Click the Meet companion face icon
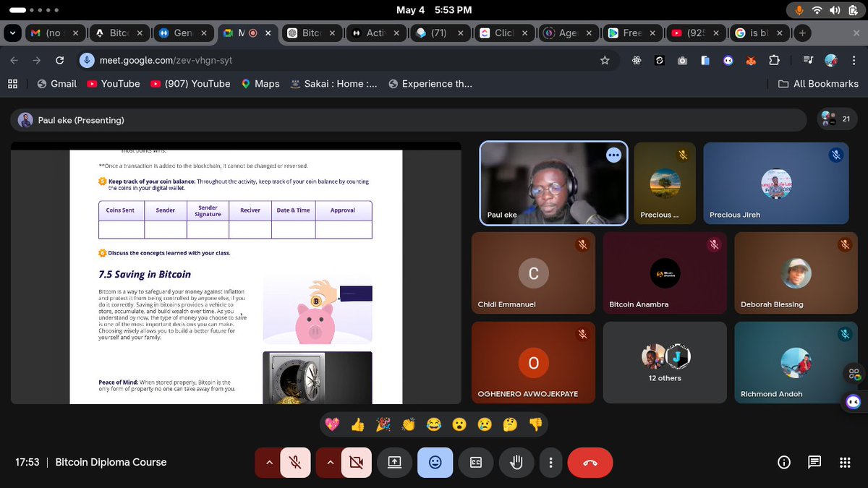868x488 pixels. [854, 401]
